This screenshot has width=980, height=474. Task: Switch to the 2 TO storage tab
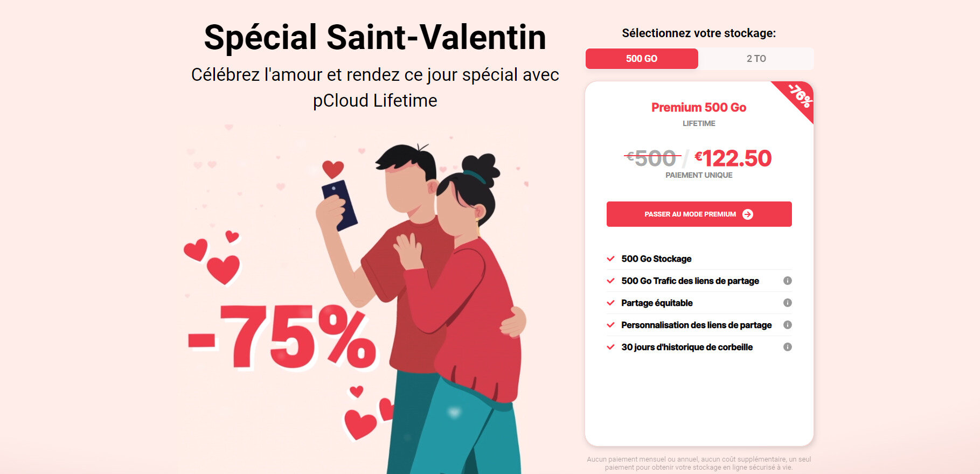pos(756,59)
